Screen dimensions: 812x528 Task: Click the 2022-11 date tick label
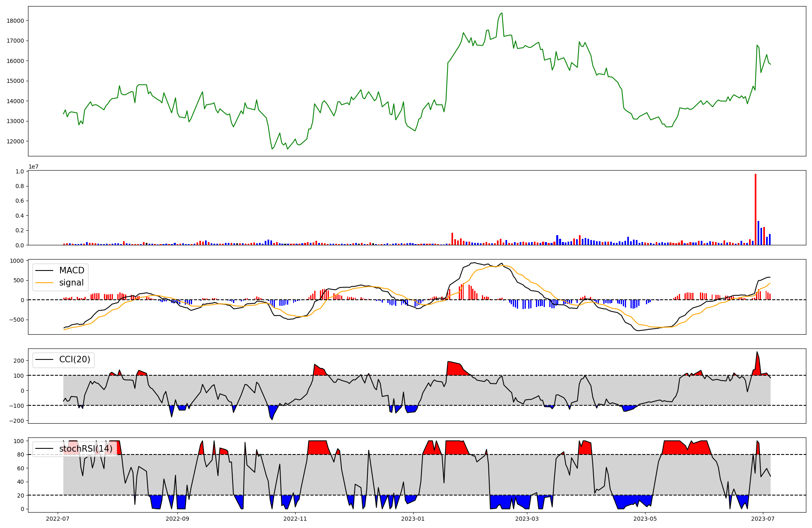click(295, 519)
